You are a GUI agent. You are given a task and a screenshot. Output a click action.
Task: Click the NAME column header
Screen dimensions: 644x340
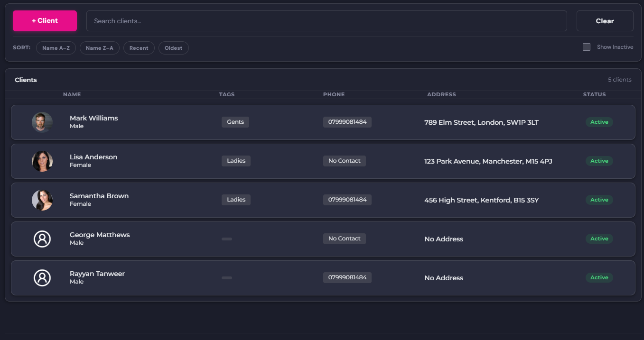pyautogui.click(x=72, y=94)
